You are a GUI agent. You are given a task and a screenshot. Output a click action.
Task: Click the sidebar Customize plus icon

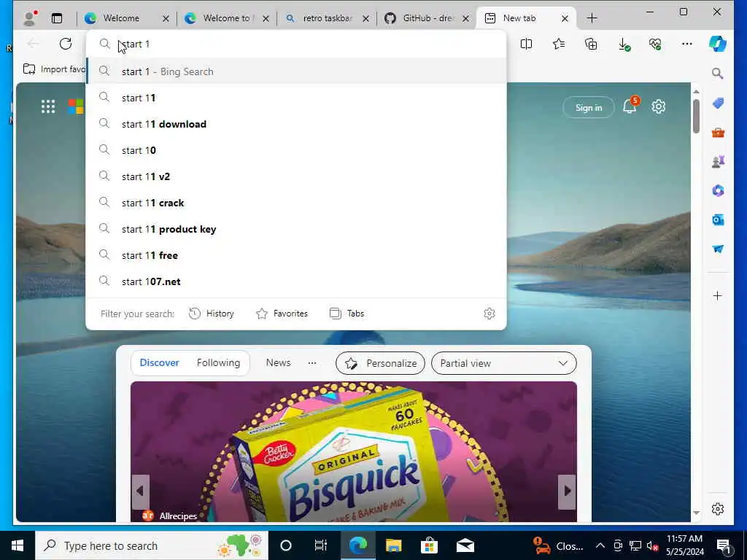[718, 296]
